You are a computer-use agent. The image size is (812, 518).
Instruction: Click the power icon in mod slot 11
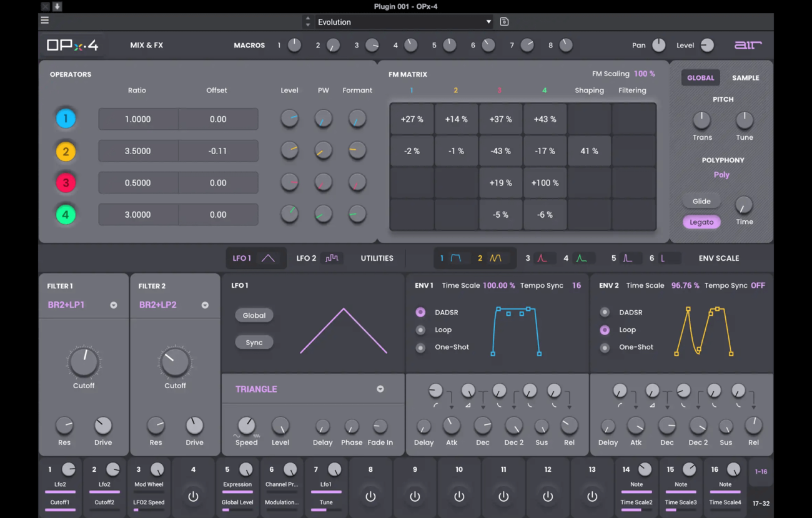[x=503, y=497]
